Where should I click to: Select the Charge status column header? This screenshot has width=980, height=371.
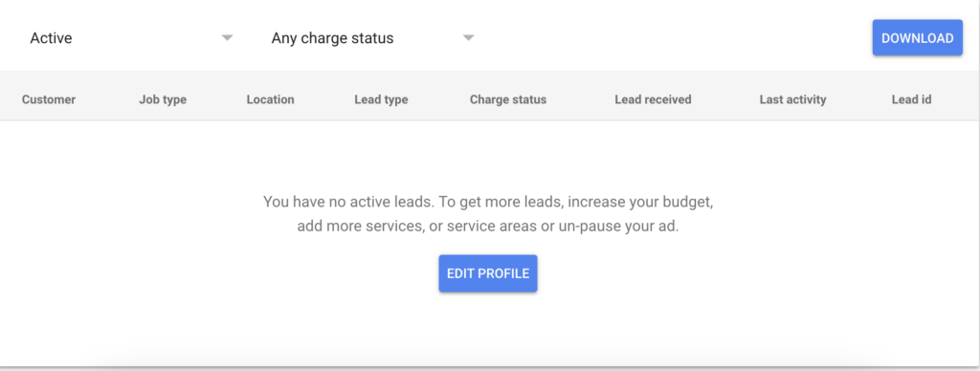[508, 99]
